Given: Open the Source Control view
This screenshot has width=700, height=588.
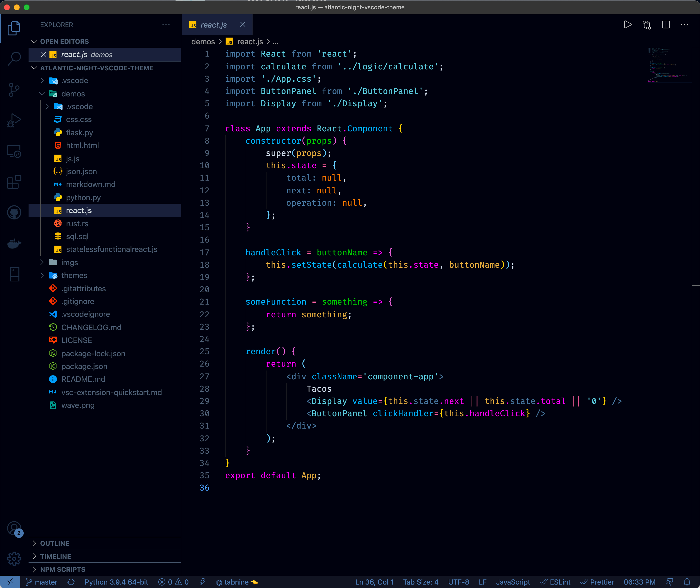Looking at the screenshot, I should point(14,90).
